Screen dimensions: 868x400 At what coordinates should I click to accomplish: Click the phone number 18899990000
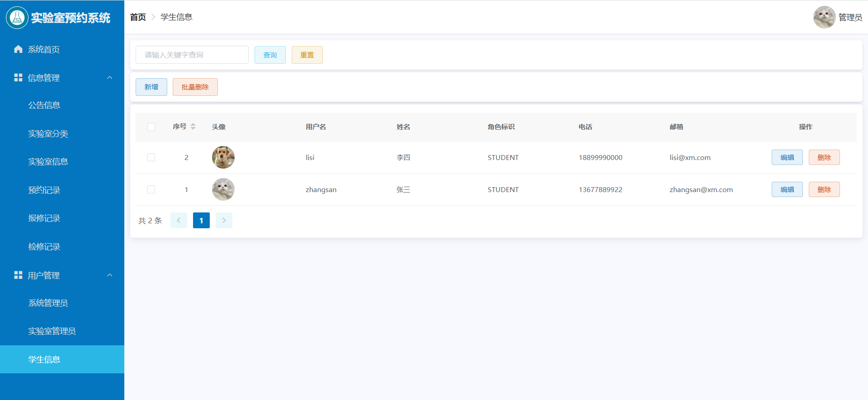600,157
